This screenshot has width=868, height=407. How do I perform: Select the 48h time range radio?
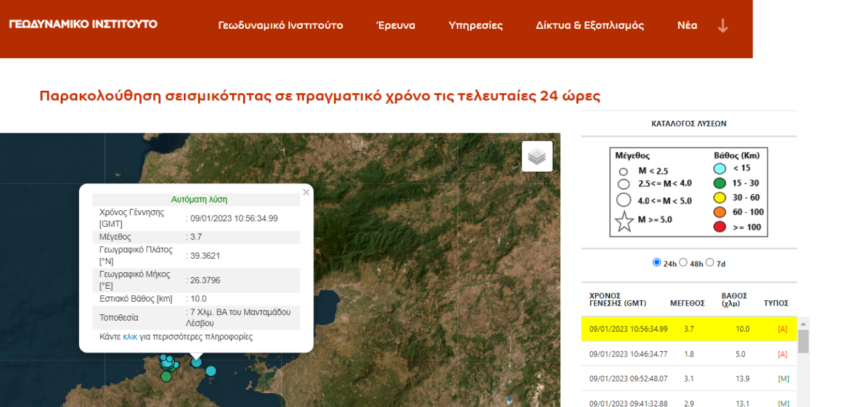click(x=683, y=263)
